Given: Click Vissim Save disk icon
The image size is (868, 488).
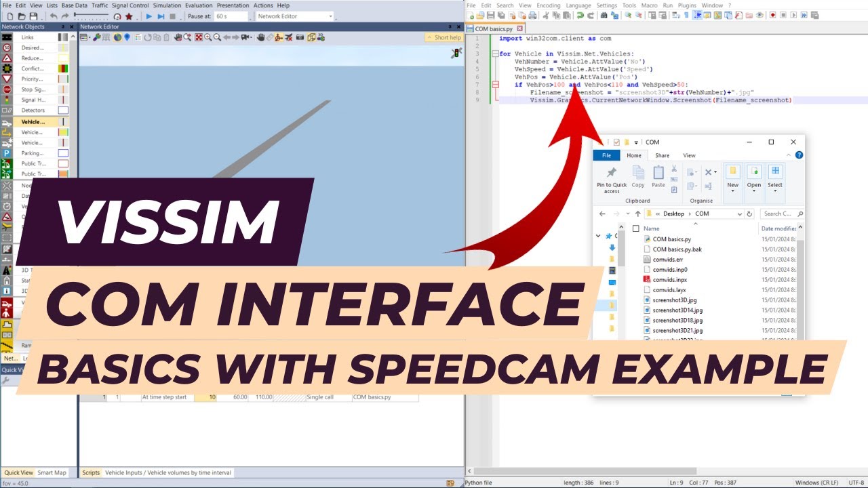Looking at the screenshot, I should tap(33, 16).
